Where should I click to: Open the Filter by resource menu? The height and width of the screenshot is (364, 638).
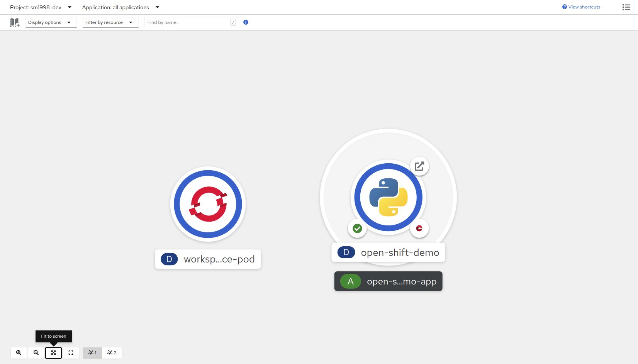110,22
